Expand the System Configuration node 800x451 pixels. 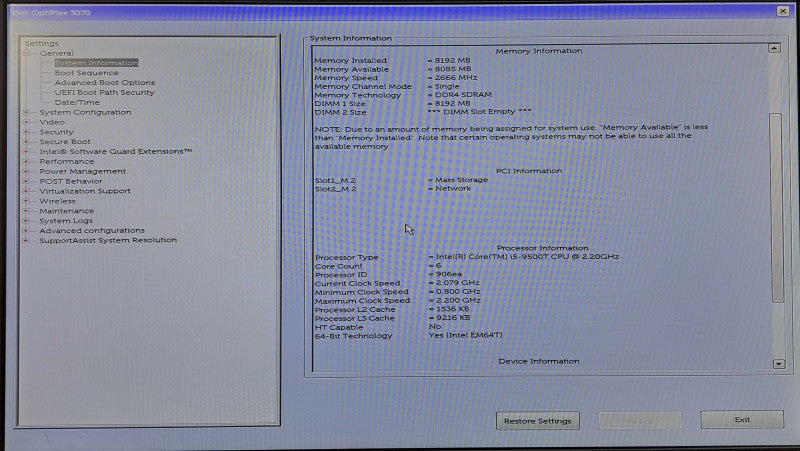tap(27, 112)
